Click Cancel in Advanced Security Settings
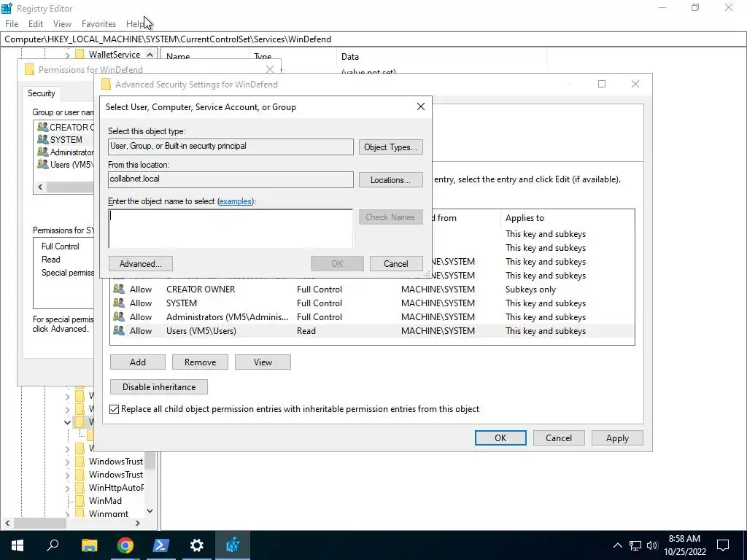The image size is (747, 560). (558, 438)
